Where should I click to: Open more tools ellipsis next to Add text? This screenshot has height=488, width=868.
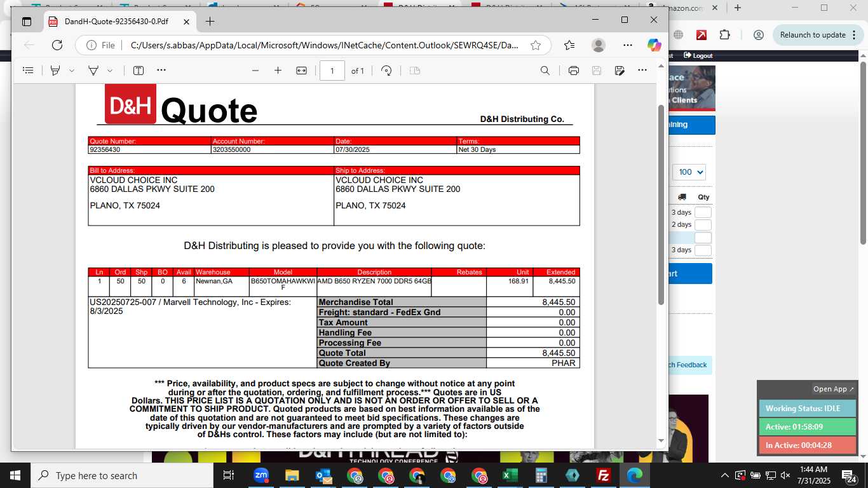tap(161, 71)
